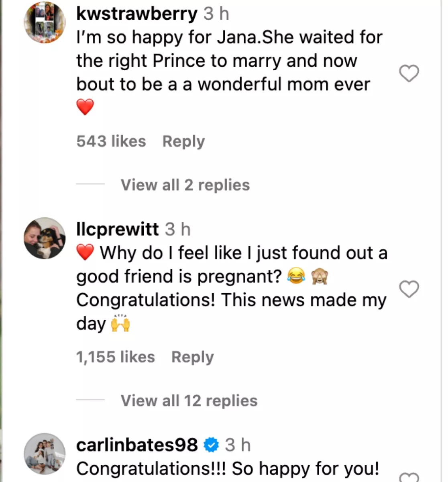Screen dimensions: 448x482
Task: Open kwstrawberry's profile picture
Action: pos(45,22)
